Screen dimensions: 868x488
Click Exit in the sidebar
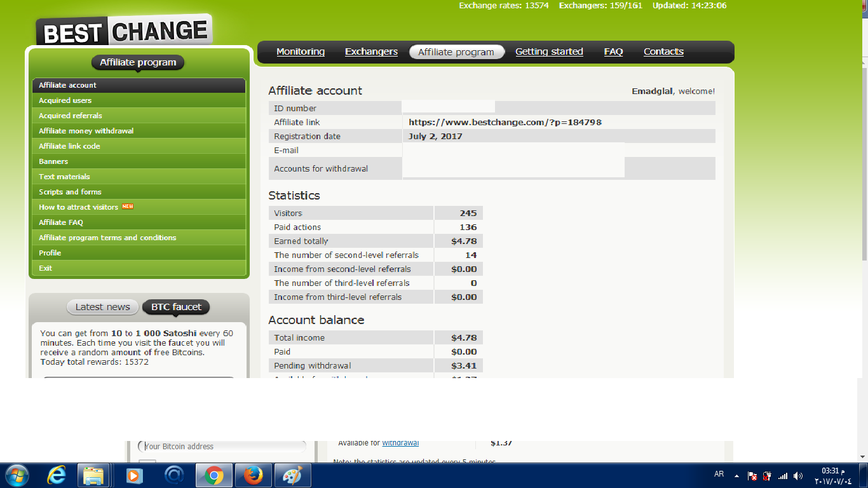[x=139, y=268]
